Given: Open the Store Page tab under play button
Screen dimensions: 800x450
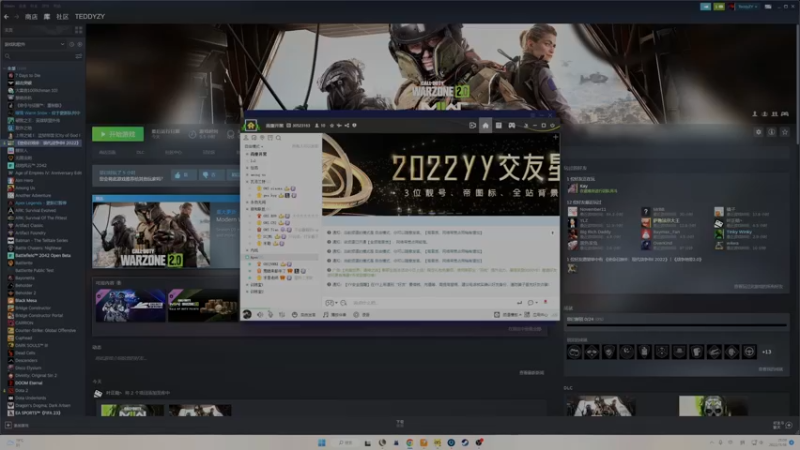Looking at the screenshot, I should tap(107, 152).
